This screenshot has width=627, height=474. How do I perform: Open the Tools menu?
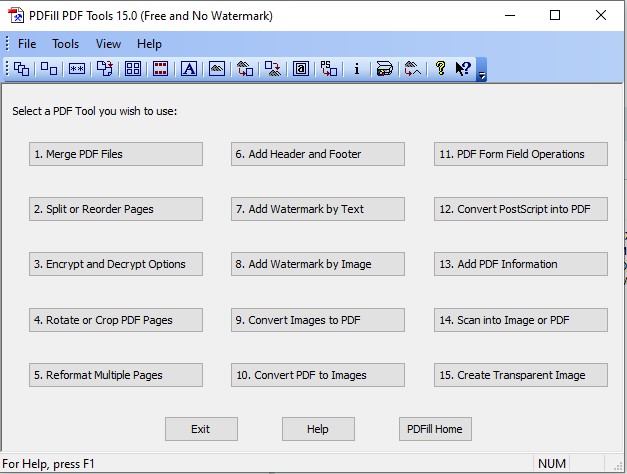(66, 44)
